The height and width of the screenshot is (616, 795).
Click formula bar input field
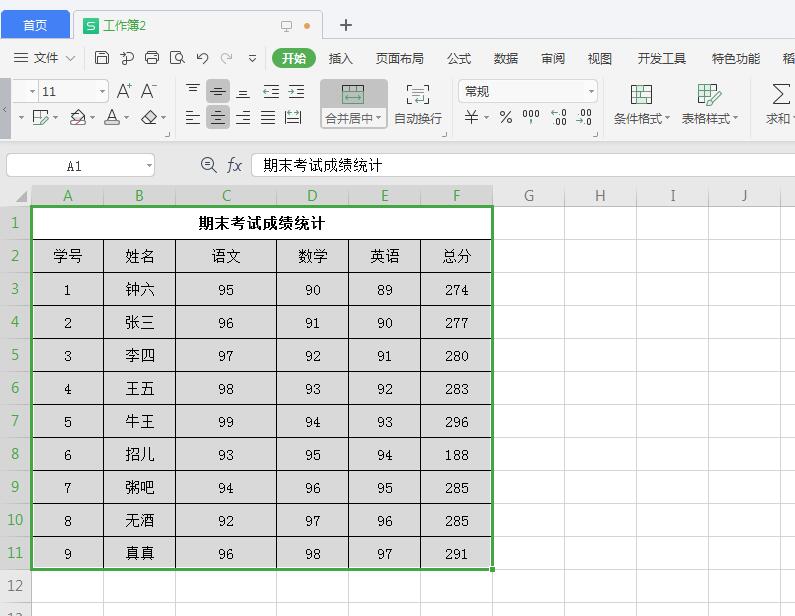pyautogui.click(x=523, y=165)
